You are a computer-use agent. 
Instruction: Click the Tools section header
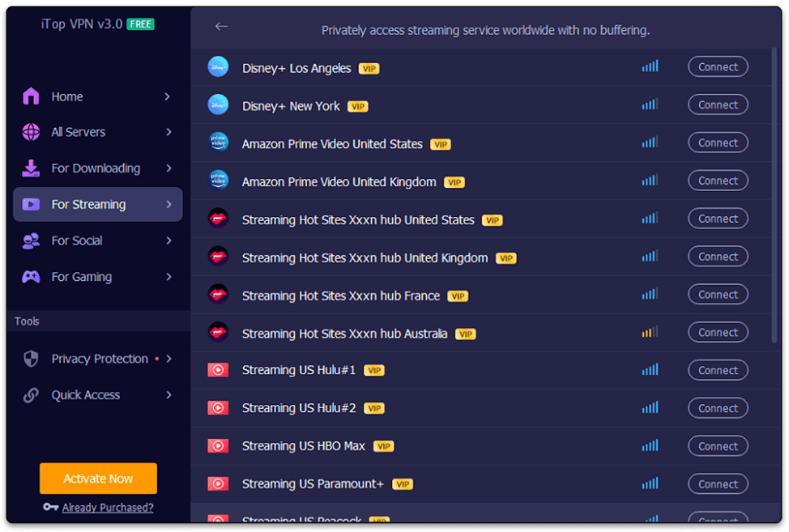pyautogui.click(x=27, y=321)
